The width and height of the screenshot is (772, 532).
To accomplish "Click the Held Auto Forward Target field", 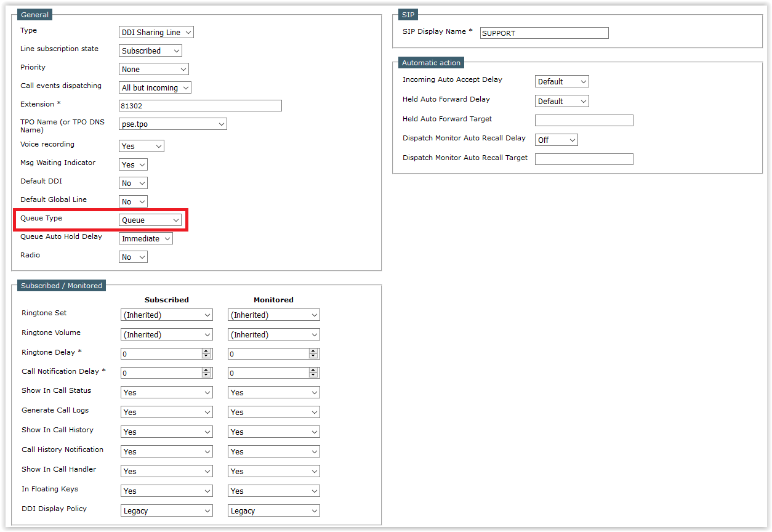I will [x=584, y=120].
